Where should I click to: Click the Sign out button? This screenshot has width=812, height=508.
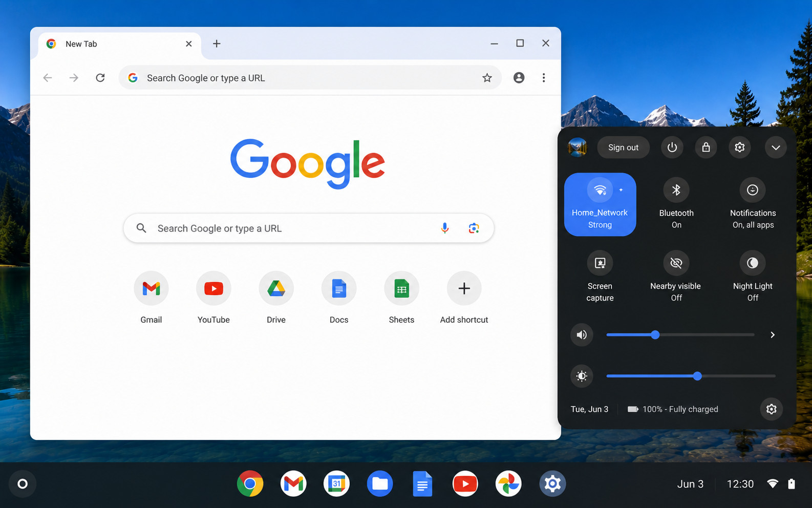(x=623, y=147)
